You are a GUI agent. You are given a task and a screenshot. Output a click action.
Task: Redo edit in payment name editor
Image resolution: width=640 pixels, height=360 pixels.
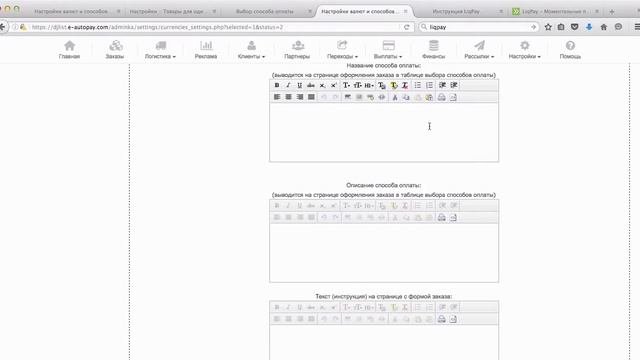(x=335, y=97)
